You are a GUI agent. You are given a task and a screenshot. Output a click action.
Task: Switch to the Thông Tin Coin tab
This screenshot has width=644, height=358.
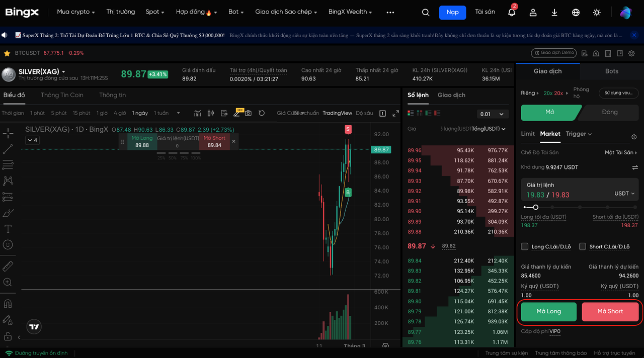(x=62, y=95)
